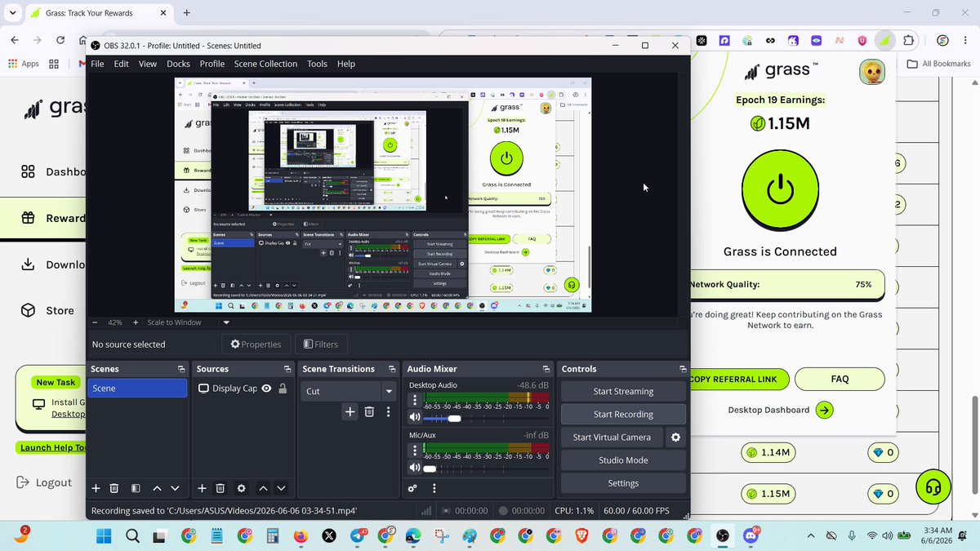Move scene down in Scenes dock
Image resolution: width=980 pixels, height=551 pixels.
pyautogui.click(x=175, y=488)
